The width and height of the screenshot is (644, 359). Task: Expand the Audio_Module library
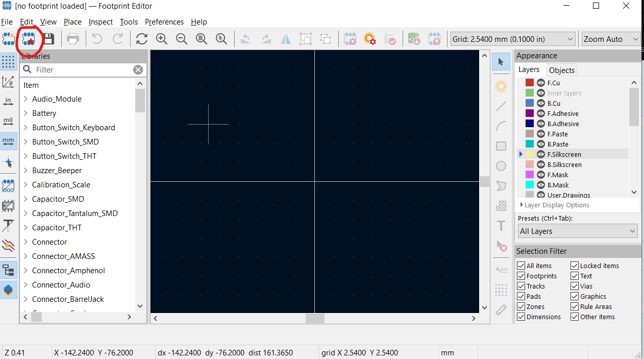coord(26,99)
